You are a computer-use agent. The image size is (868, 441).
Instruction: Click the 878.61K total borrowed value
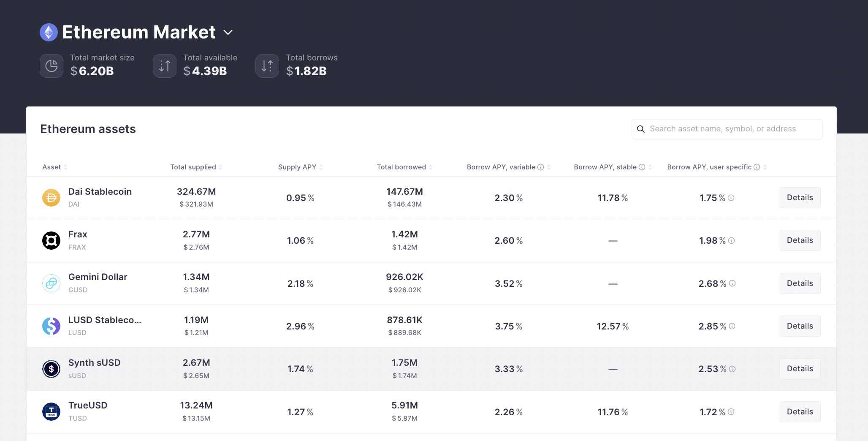[x=404, y=320]
